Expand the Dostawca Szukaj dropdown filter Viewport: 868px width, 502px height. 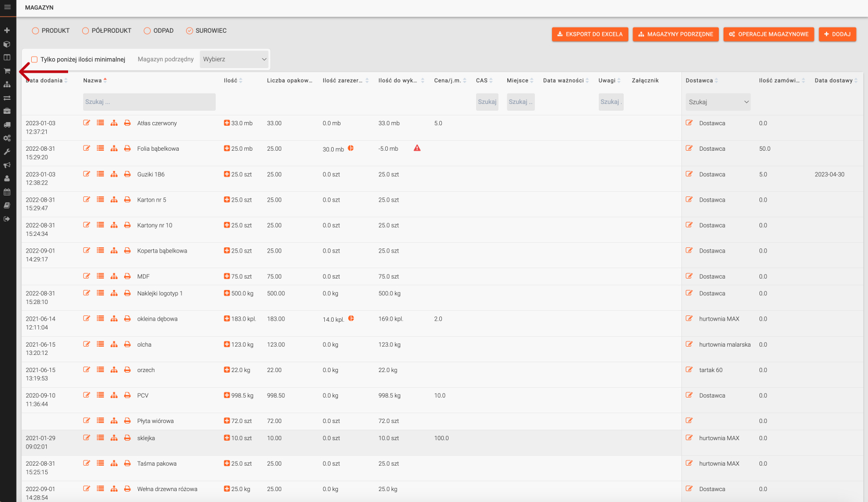tap(718, 102)
